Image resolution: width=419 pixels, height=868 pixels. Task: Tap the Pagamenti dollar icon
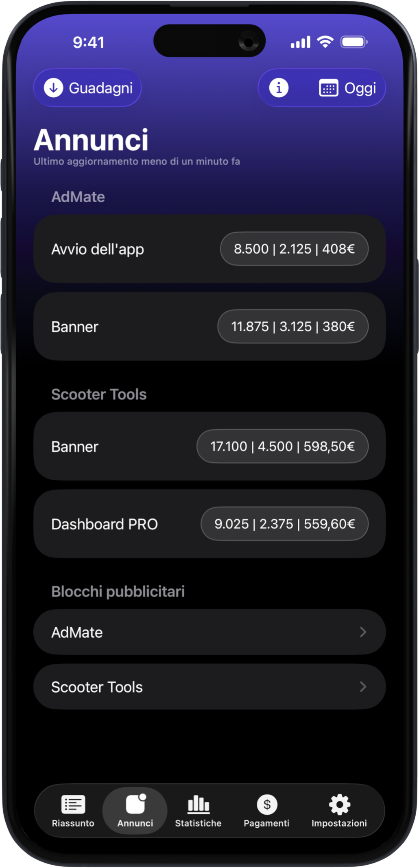click(267, 804)
